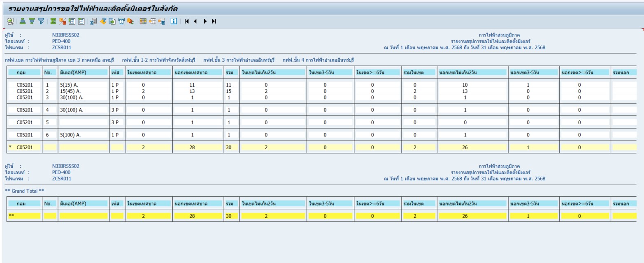
Task: Jump to first page
Action: pyautogui.click(x=187, y=21)
